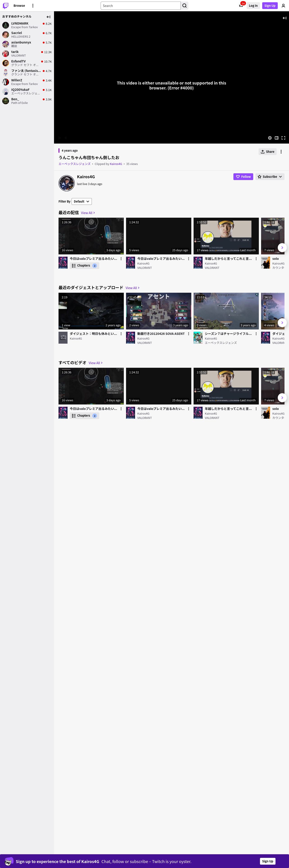
Task: Open the more options menu beside Browse
Action: 33,6
